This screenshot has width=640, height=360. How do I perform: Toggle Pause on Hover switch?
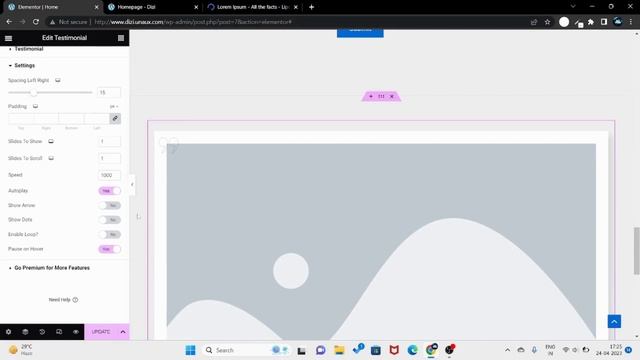[x=109, y=249]
